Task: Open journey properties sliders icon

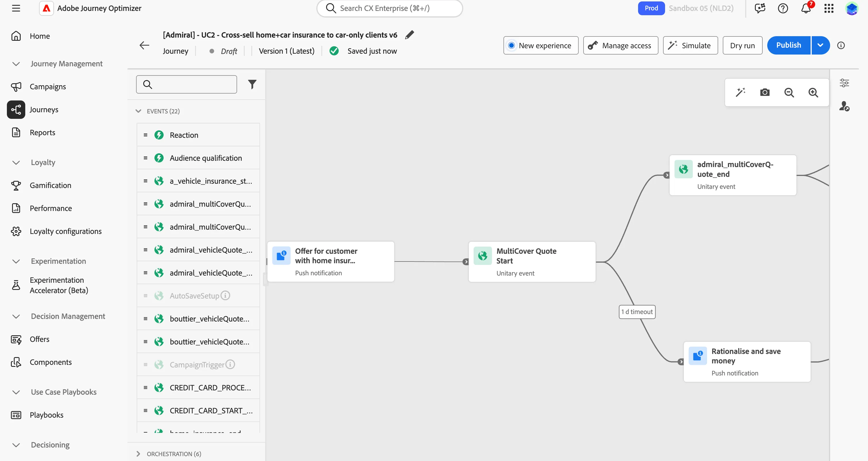Action: coord(844,83)
